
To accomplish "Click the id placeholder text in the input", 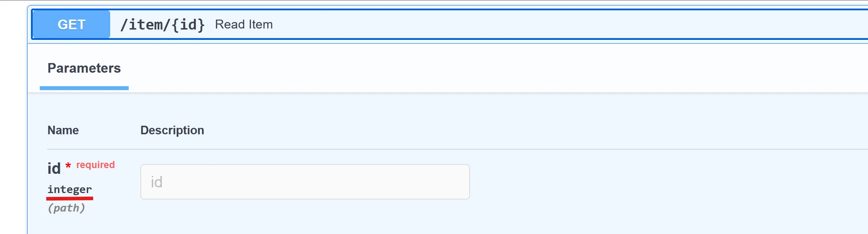I will pos(157,182).
